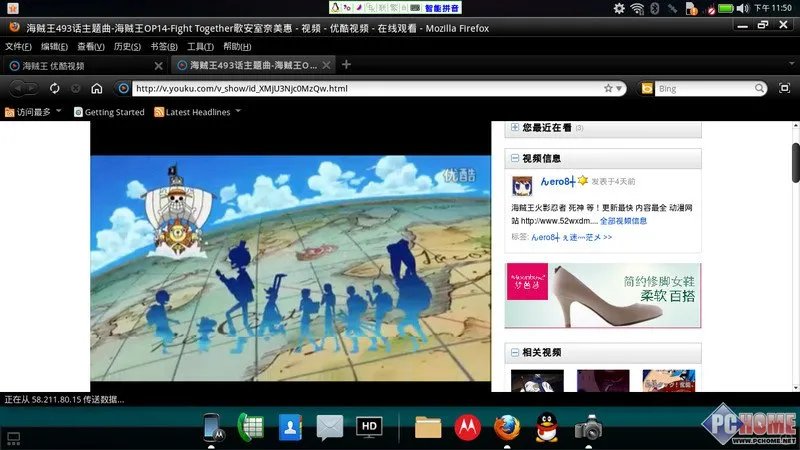Click the first related video thumbnail
Viewport: 800px width, 450px height.
click(537, 381)
